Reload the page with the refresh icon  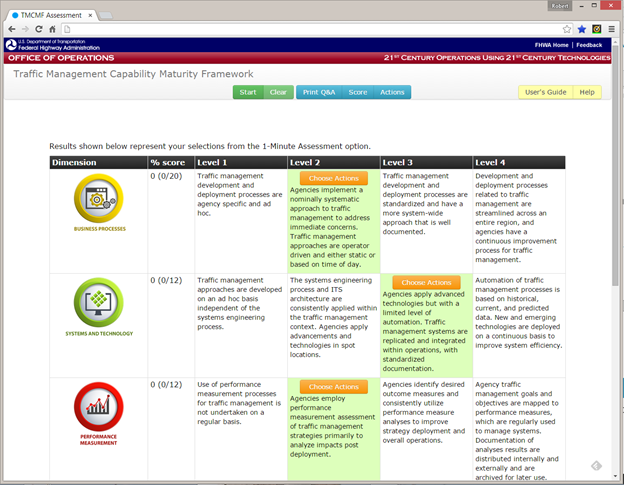pyautogui.click(x=39, y=29)
